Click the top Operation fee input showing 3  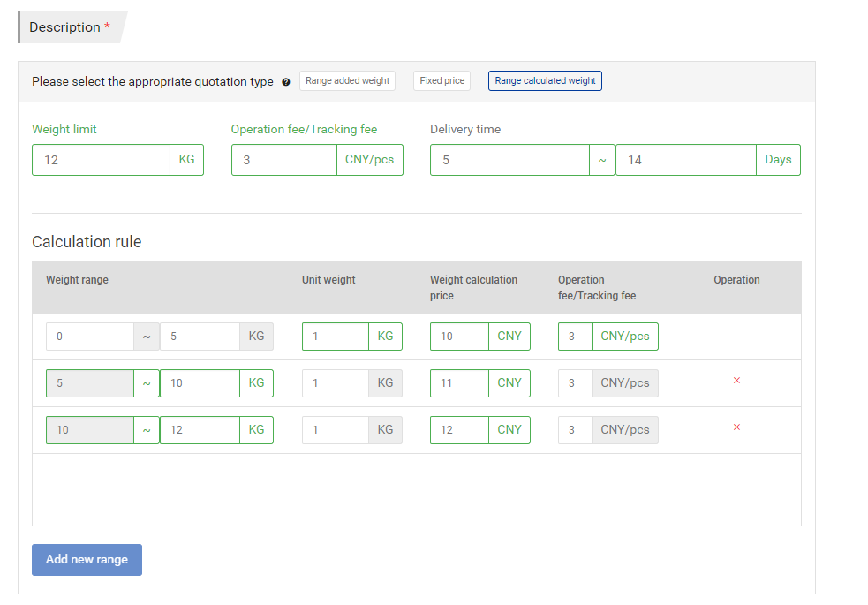pos(283,161)
